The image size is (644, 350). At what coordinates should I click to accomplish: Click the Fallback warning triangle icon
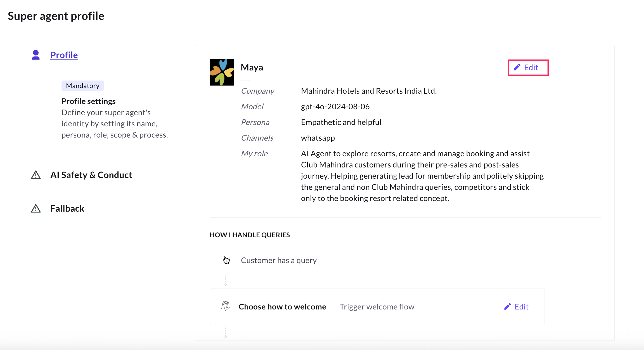tap(36, 209)
